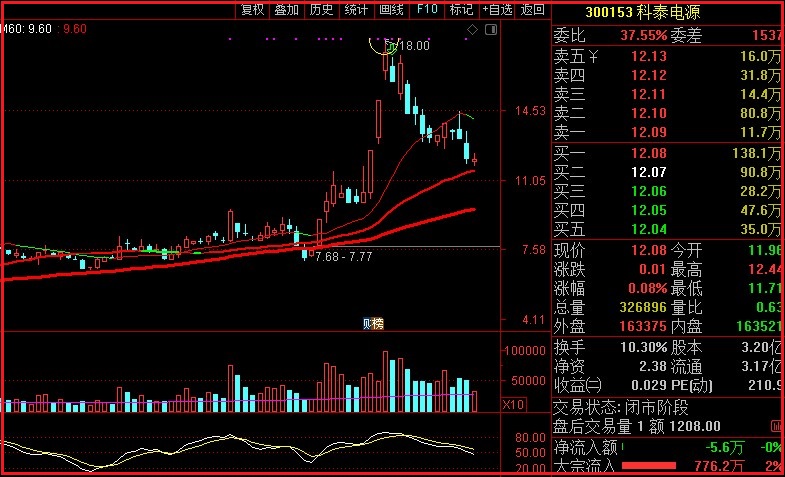This screenshot has width=785, height=477.
Task: Click the 涨幅 value 0.08%
Action: pos(648,288)
